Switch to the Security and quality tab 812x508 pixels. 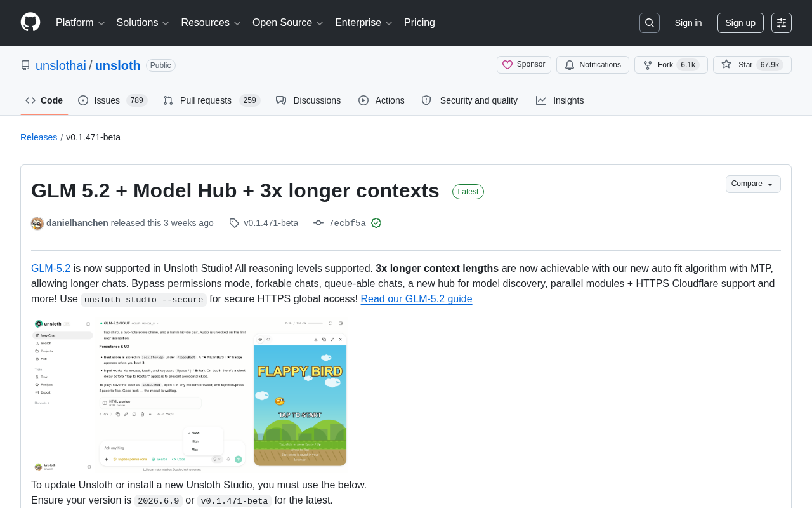tap(469, 100)
